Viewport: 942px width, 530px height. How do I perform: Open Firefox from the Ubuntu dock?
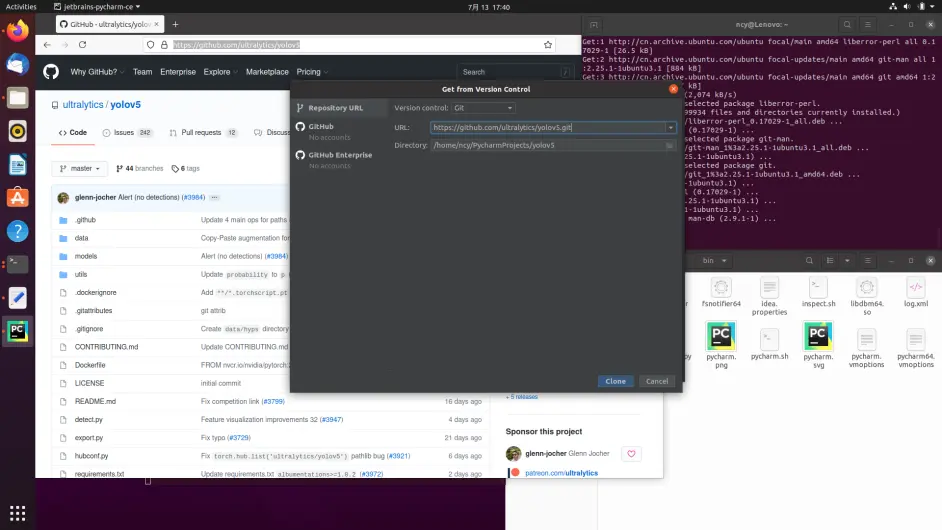pyautogui.click(x=17, y=30)
